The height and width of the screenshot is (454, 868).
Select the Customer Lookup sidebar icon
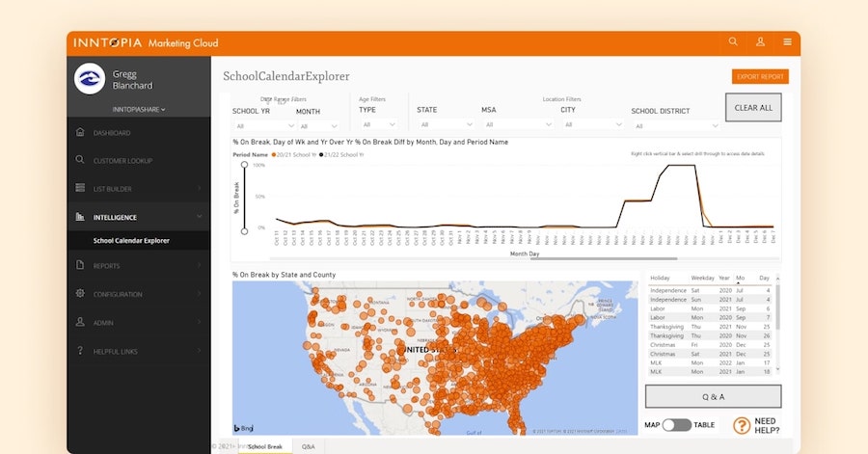pos(80,160)
